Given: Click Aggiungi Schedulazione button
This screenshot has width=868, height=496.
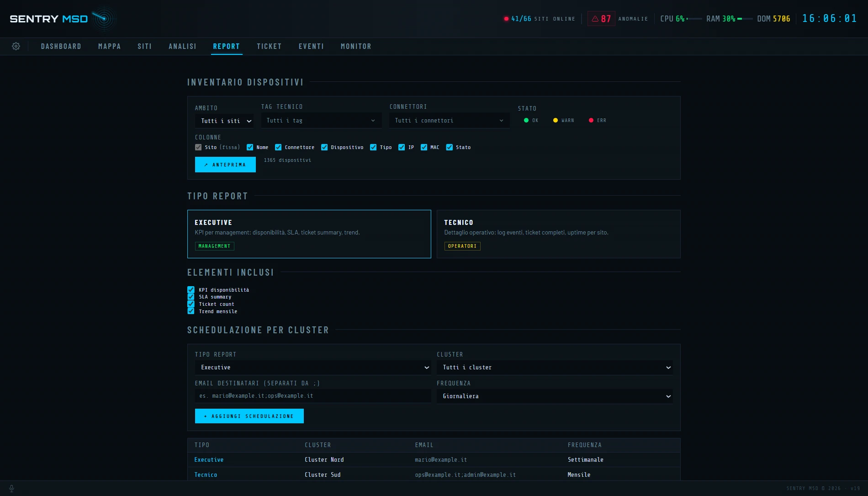Looking at the screenshot, I should (x=249, y=416).
